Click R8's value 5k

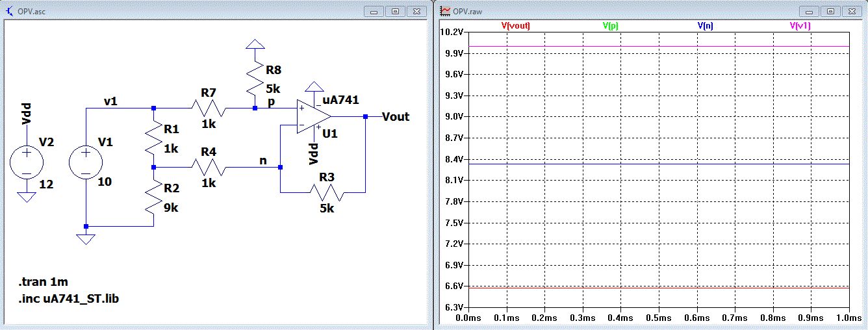click(274, 88)
